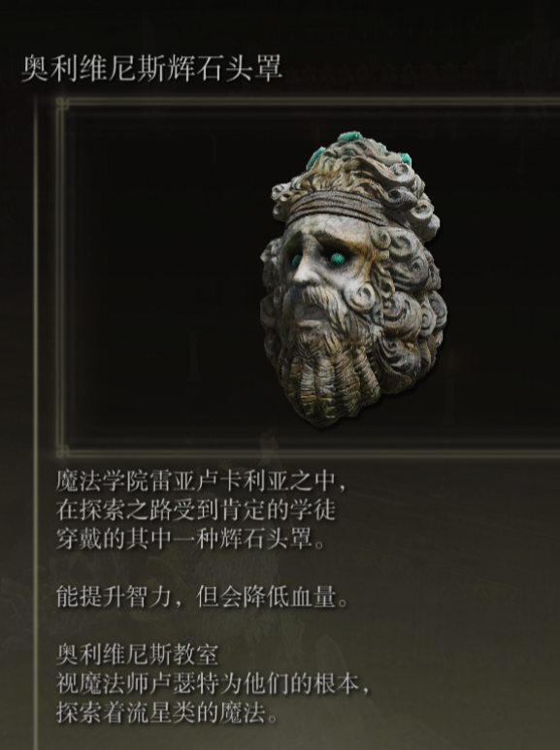Select the line 在探索之路受到肯定的学徒

[196, 510]
